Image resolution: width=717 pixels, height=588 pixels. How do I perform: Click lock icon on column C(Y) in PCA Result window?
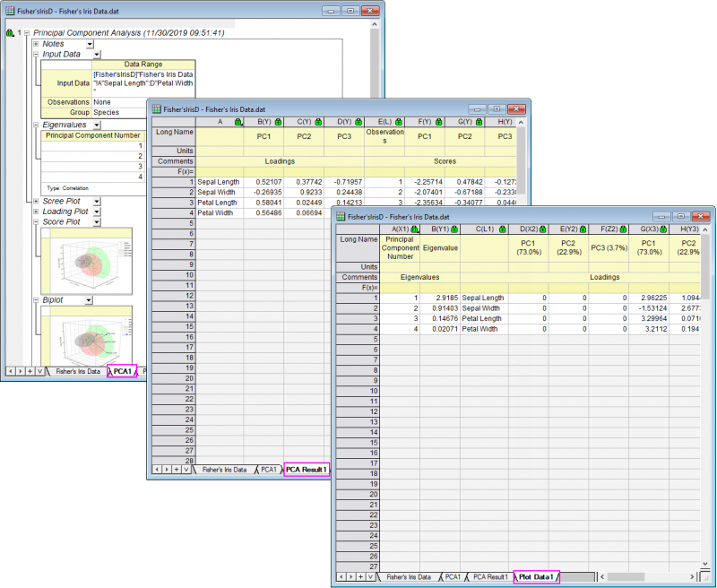pos(318,122)
